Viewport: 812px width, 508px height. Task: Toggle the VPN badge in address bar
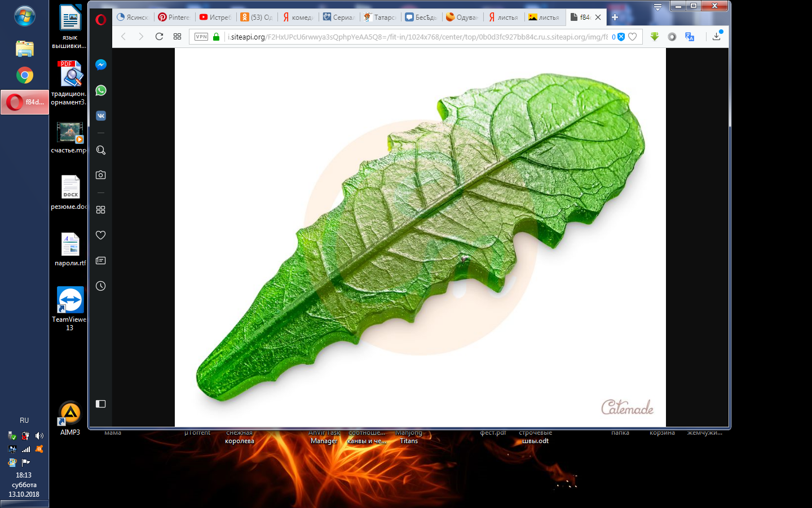(201, 37)
